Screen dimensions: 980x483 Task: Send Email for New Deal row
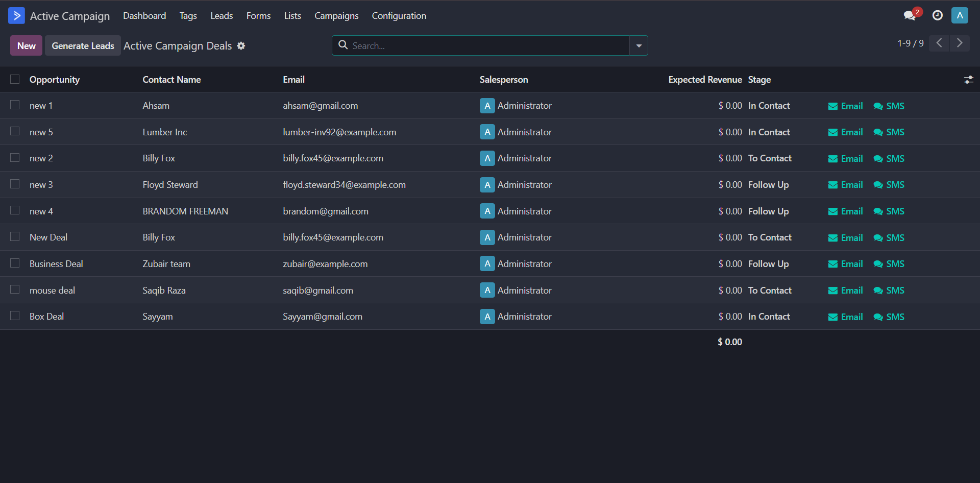pos(845,238)
